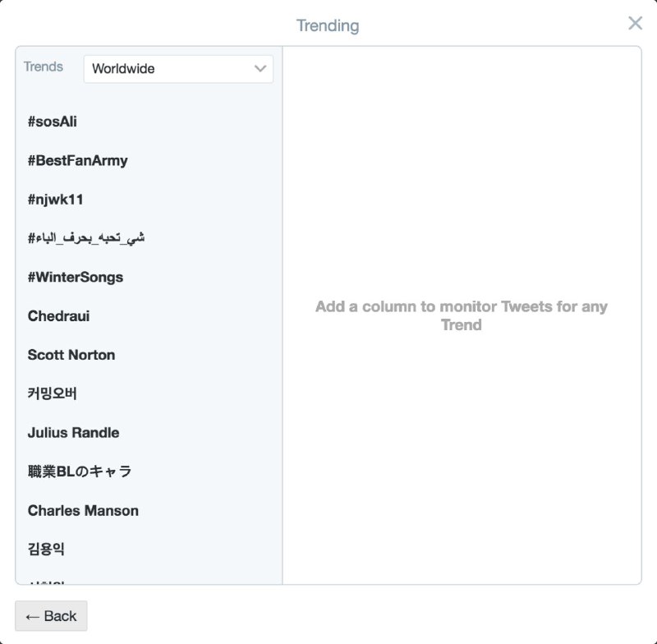Image resolution: width=657 pixels, height=644 pixels.
Task: Select the partially visible last trend item
Action: [46, 581]
